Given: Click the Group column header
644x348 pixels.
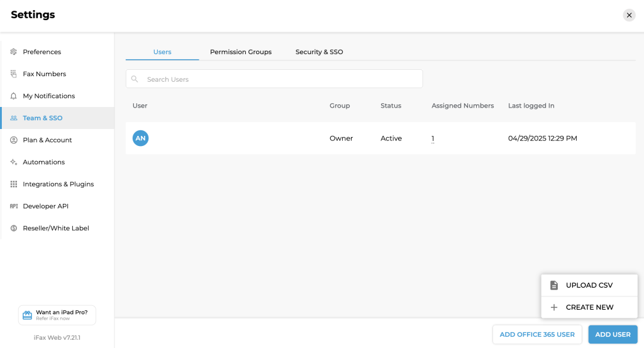Looking at the screenshot, I should pyautogui.click(x=340, y=106).
